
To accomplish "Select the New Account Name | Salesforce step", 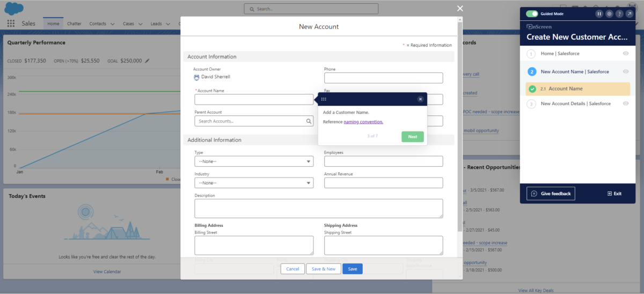I will [575, 71].
